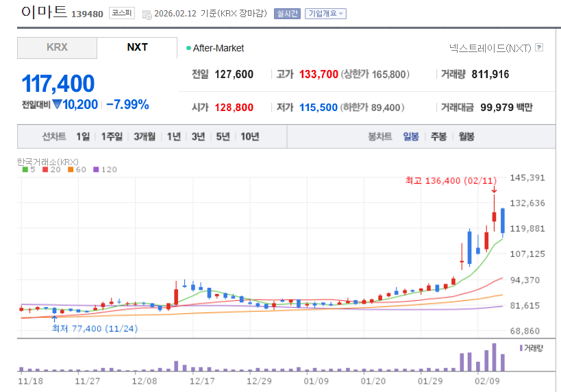This screenshot has width=561, height=392.
Task: Click the 넥스트레이드(NXT) link
Action: pos(490,47)
